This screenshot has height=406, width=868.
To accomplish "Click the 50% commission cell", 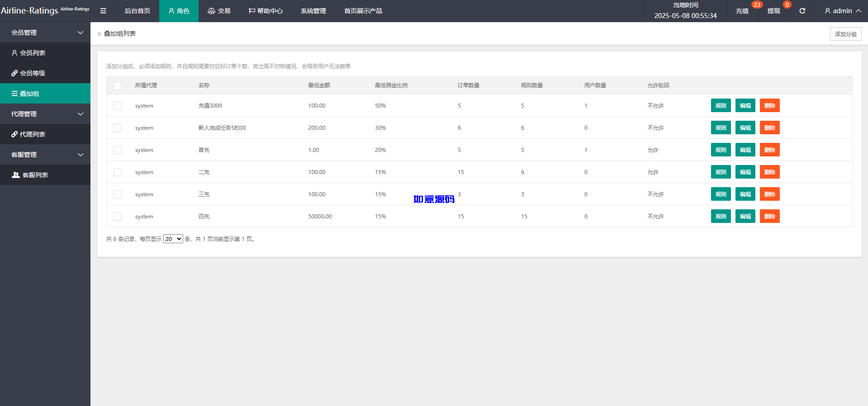I will coord(380,106).
